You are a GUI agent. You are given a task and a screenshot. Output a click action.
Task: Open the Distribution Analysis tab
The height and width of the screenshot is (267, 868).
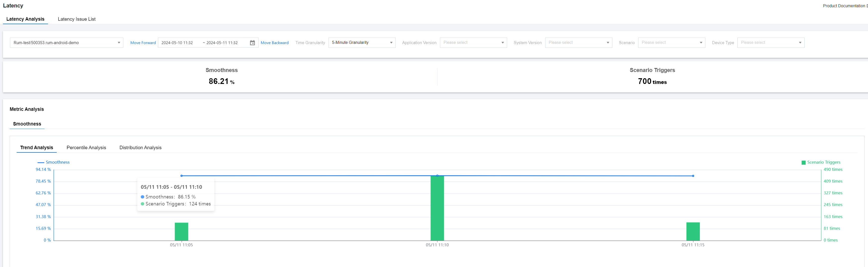(140, 147)
